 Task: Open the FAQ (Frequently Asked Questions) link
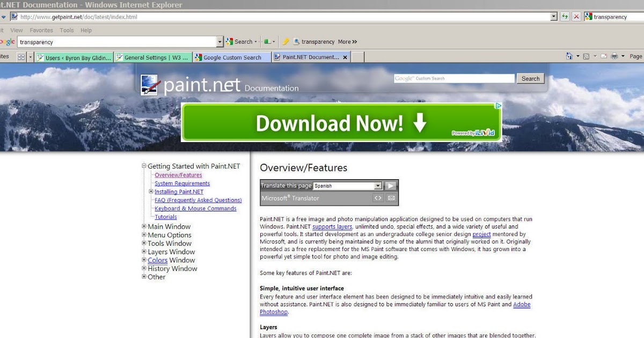point(198,200)
